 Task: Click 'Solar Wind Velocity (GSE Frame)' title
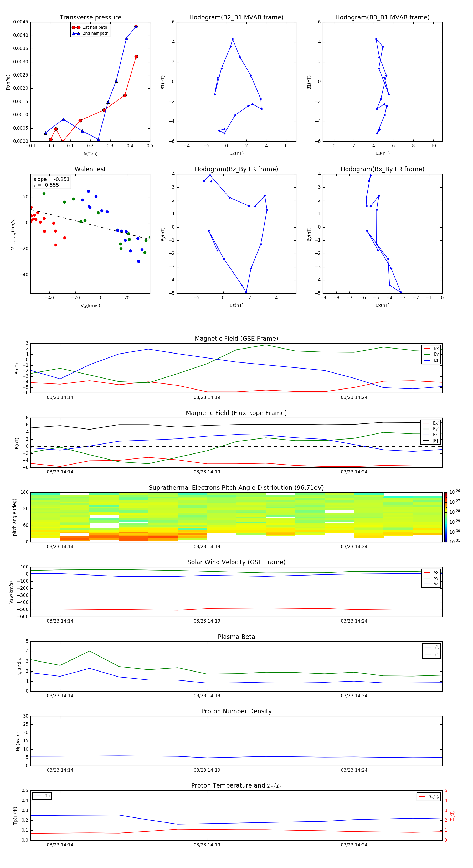tap(236, 562)
